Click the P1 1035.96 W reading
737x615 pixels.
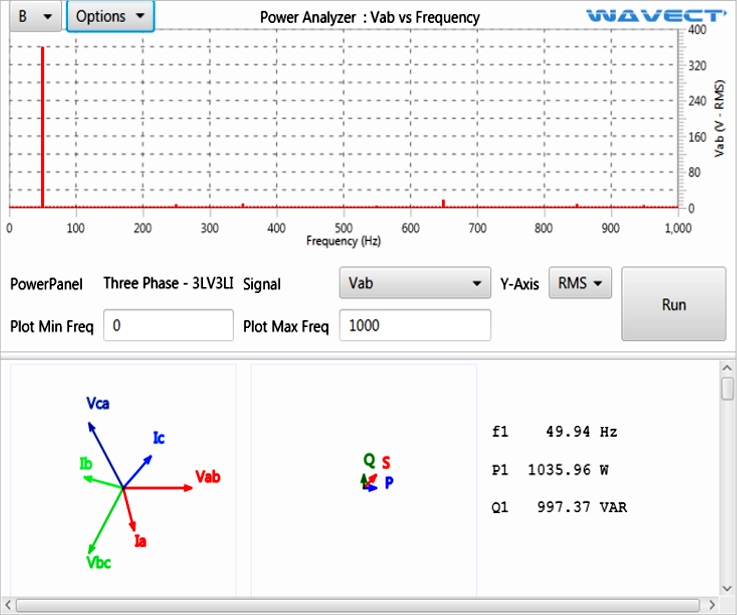coord(550,470)
